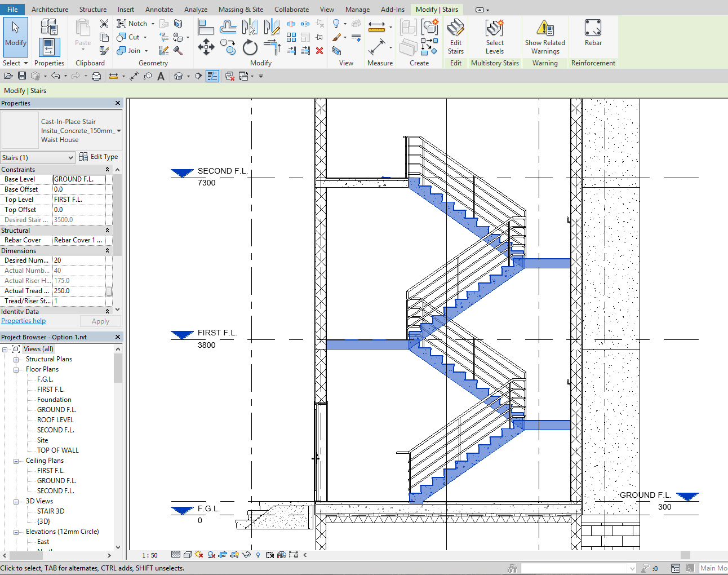Click the Edit Stairs tool
This screenshot has height=575, width=728.
[x=455, y=36]
